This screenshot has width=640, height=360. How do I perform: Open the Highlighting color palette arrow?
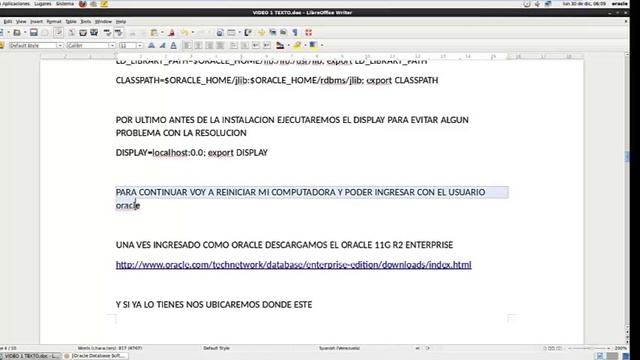point(305,45)
